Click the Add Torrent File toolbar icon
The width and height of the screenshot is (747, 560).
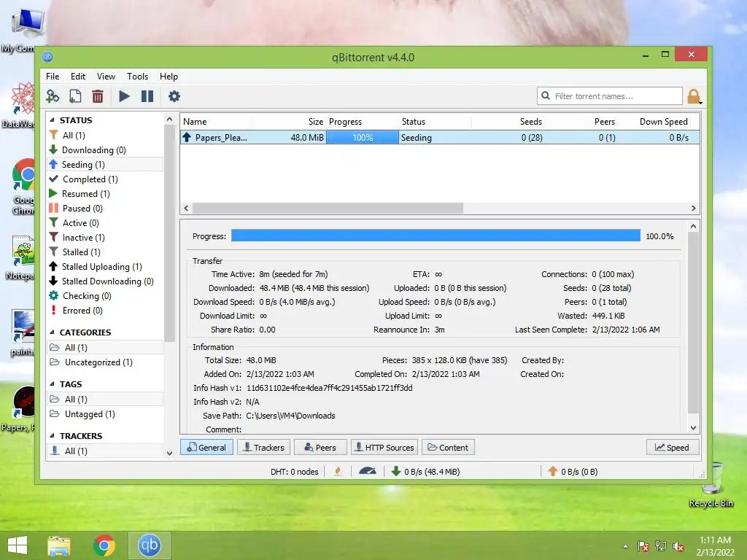tap(75, 97)
